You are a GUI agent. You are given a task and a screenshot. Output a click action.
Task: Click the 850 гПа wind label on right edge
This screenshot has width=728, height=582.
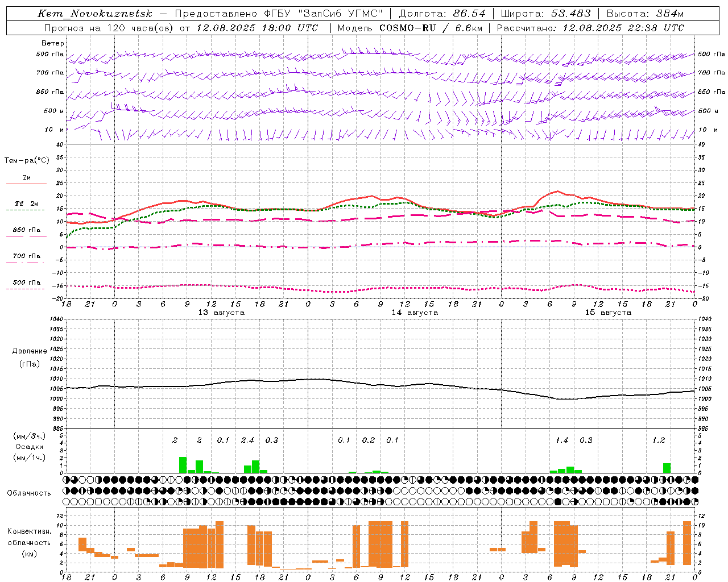tap(712, 92)
